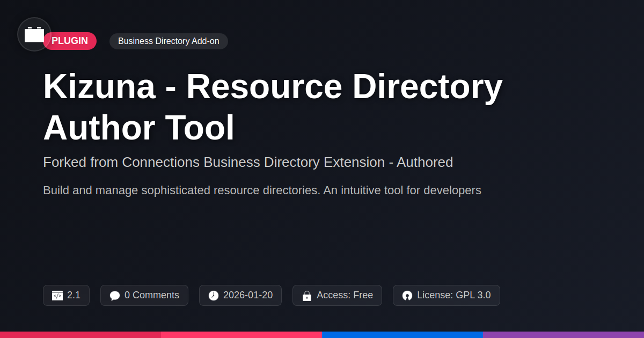Click the License: GPL 3.0 label

(x=454, y=295)
